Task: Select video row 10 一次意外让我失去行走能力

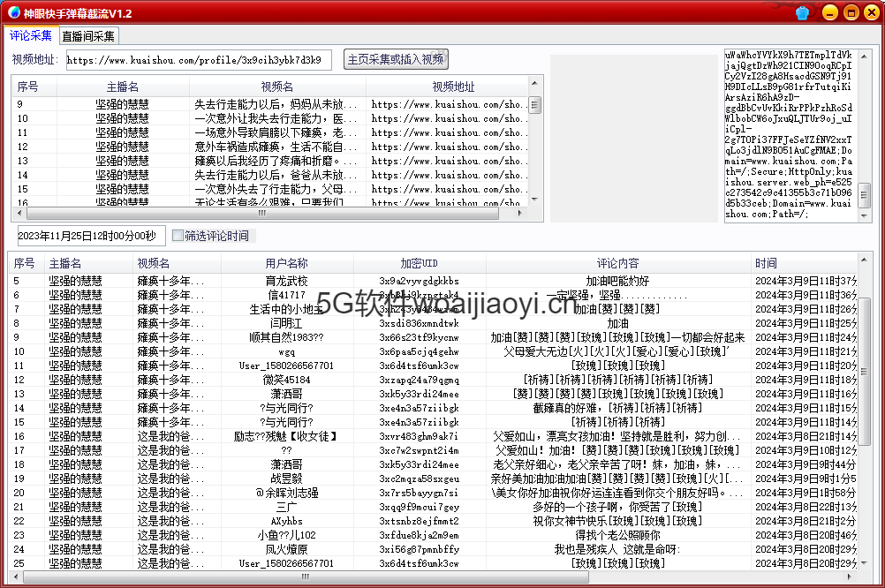Action: 271,118
